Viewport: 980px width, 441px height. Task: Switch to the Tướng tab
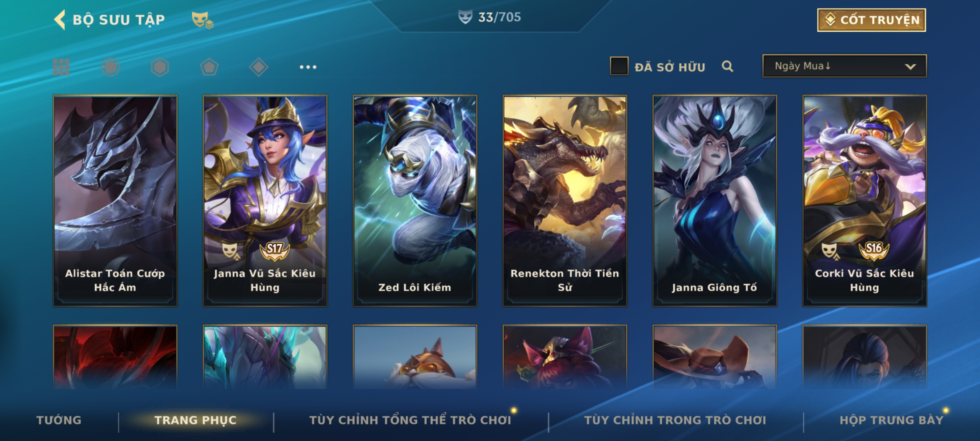(x=59, y=420)
